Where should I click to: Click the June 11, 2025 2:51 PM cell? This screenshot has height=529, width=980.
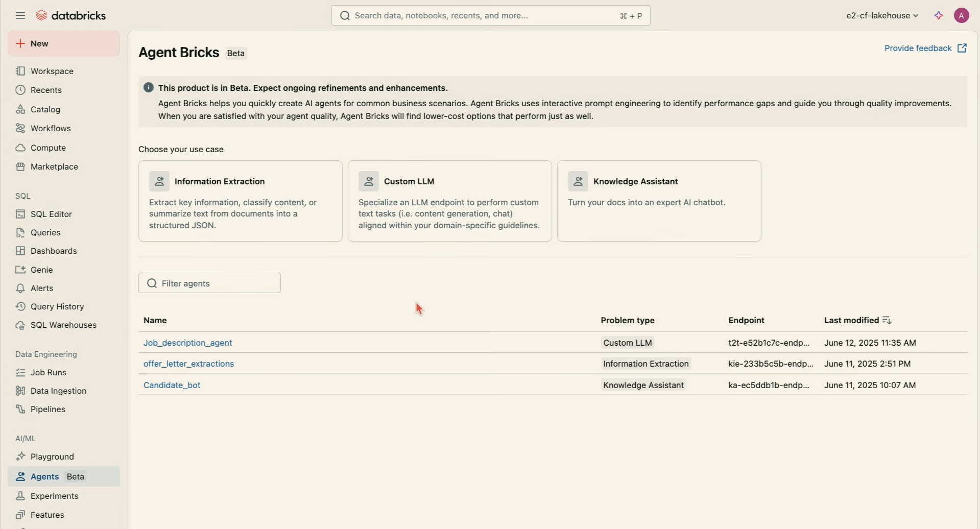tap(867, 364)
